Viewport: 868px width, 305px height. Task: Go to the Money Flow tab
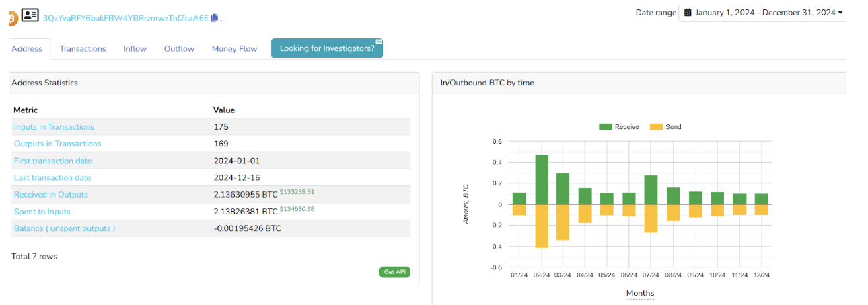click(234, 49)
